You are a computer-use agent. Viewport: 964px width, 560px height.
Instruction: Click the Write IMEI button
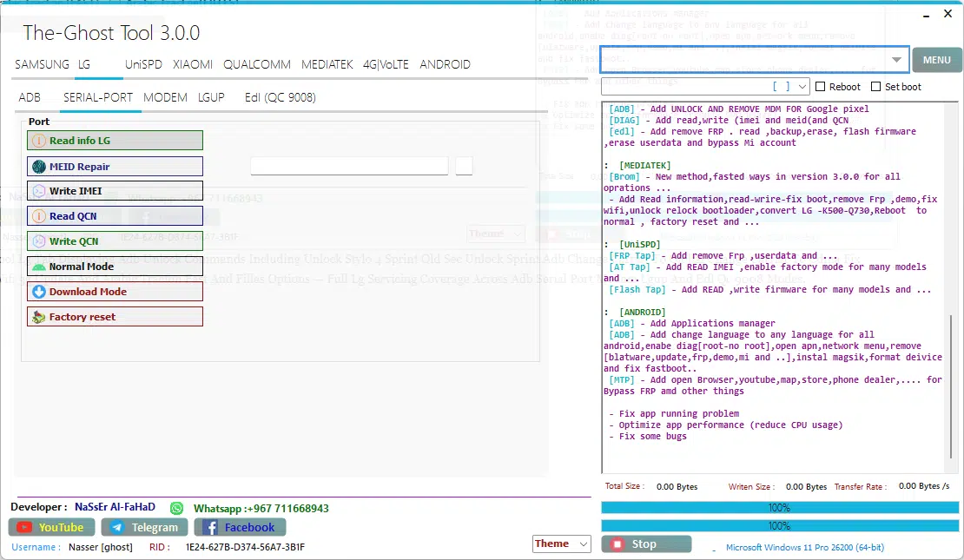(115, 191)
